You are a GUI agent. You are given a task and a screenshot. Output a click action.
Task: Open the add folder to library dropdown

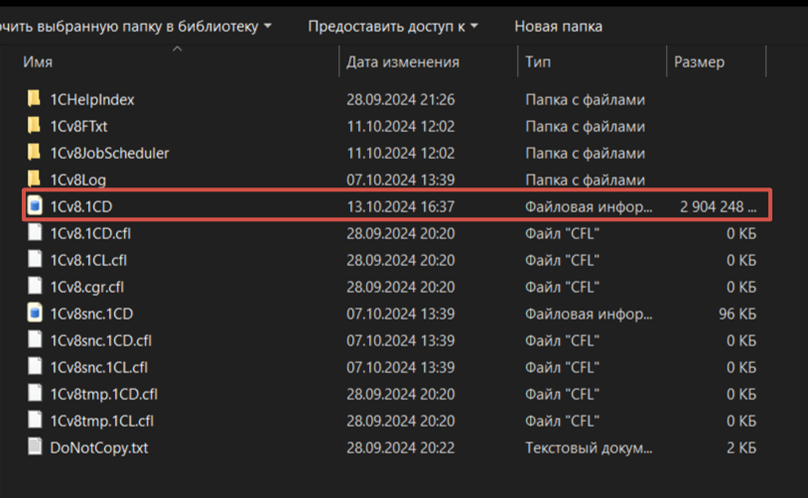point(136,26)
